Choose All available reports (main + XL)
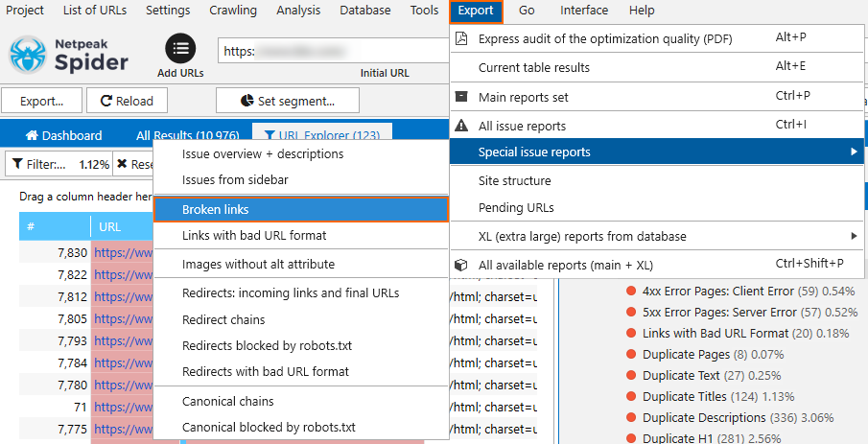 tap(657, 265)
